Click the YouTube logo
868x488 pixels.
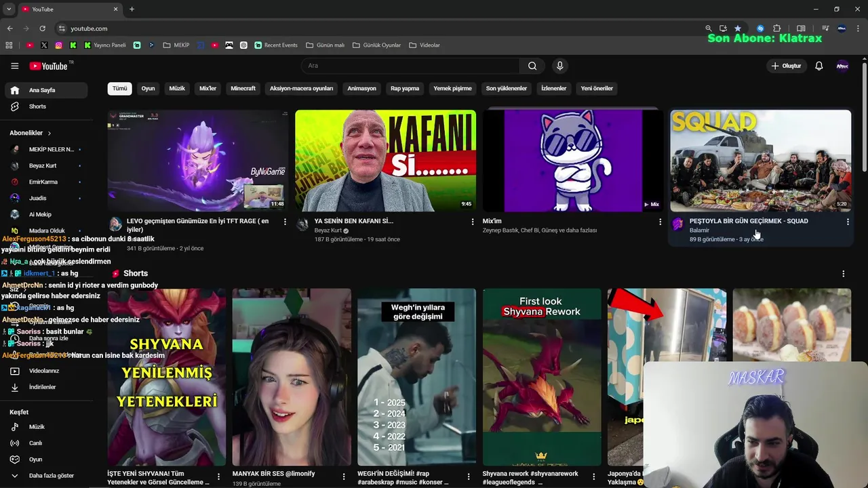pos(49,66)
